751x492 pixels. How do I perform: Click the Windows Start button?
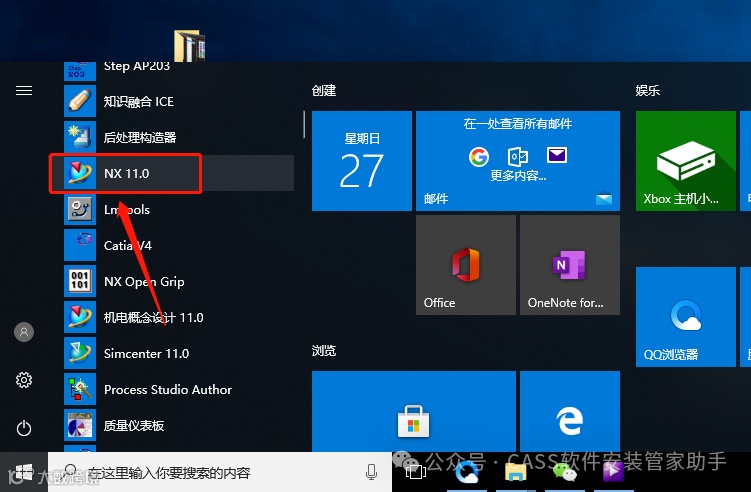tap(23, 472)
